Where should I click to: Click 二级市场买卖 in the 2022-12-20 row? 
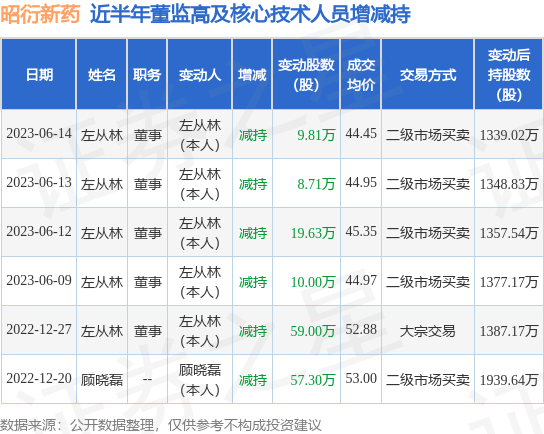(x=428, y=380)
